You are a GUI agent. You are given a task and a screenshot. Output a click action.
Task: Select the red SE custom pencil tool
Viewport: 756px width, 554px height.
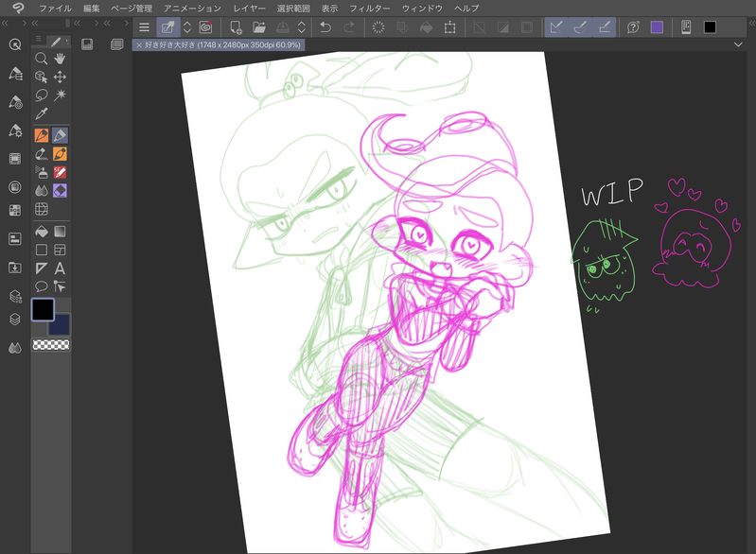point(60,172)
